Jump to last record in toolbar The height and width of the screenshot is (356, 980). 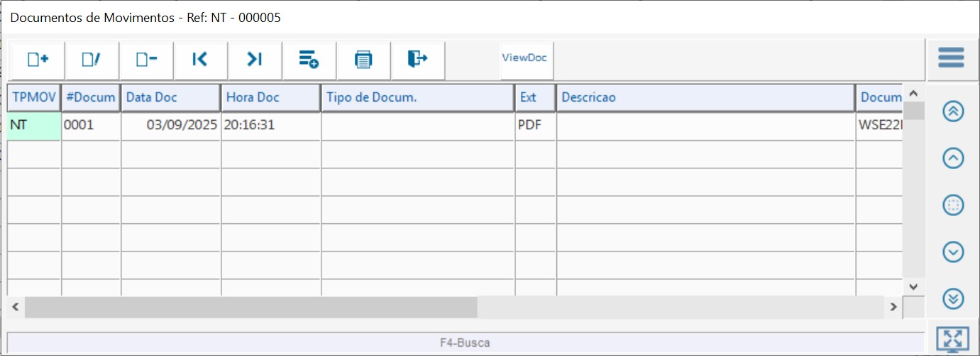coord(255,60)
